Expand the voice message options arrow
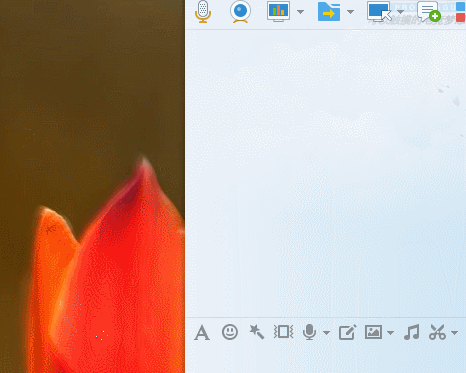Viewport: 466px width, 373px height. pyautogui.click(x=326, y=333)
